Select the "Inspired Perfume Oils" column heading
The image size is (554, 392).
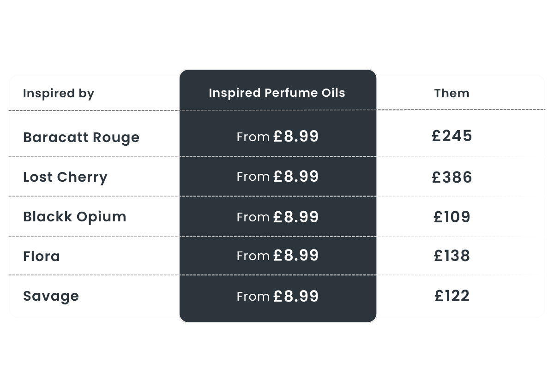277,93
